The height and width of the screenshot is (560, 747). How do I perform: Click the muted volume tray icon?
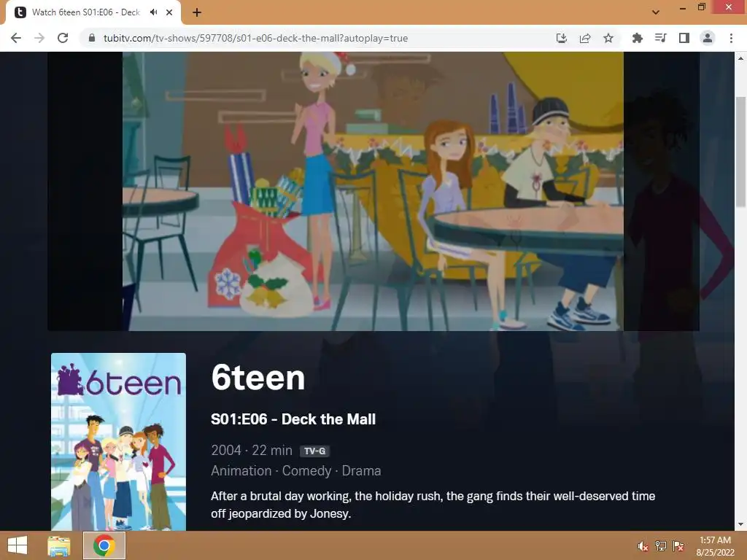tap(643, 546)
